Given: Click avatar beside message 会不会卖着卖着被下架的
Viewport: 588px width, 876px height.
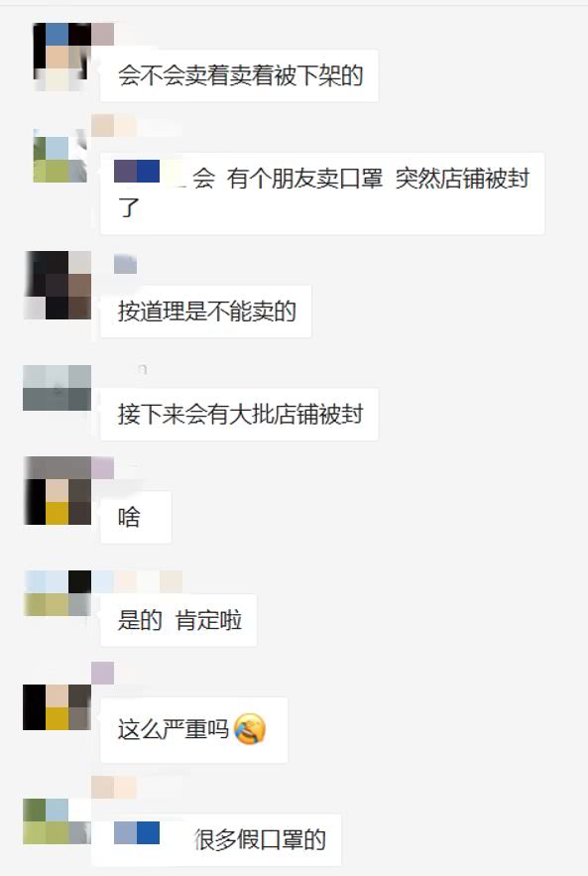Looking at the screenshot, I should (x=61, y=57).
